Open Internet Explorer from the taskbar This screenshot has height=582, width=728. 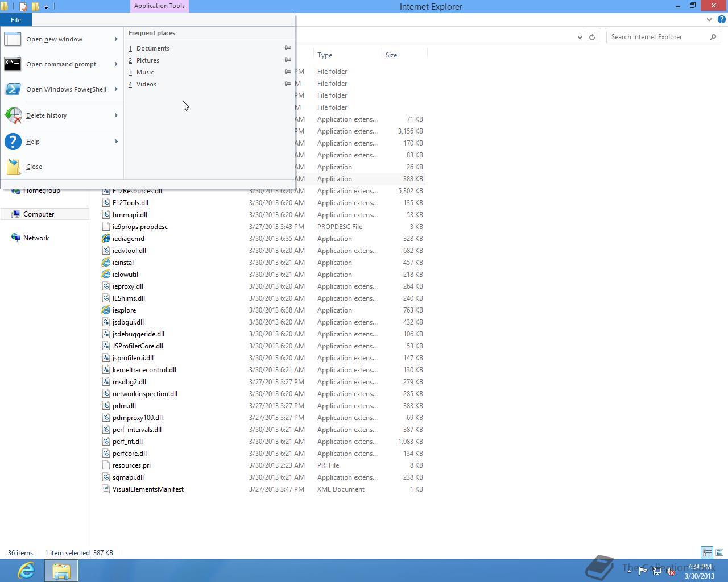pos(26,571)
